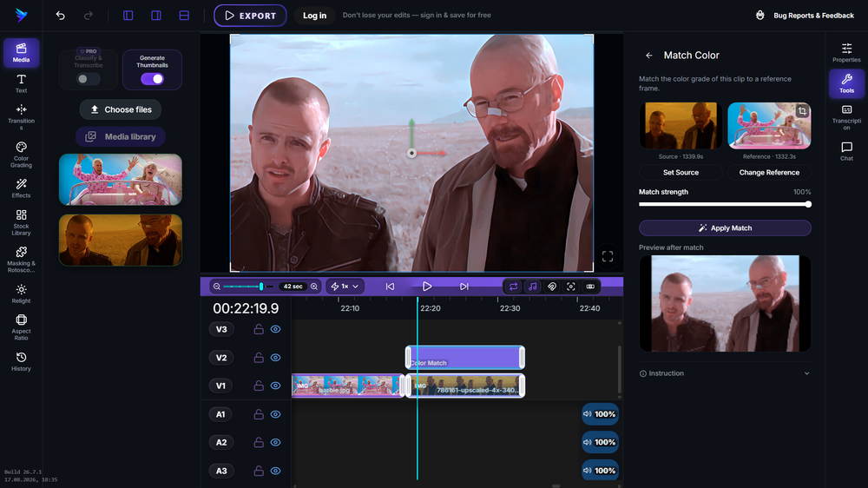Open the Effects panel

[21, 188]
